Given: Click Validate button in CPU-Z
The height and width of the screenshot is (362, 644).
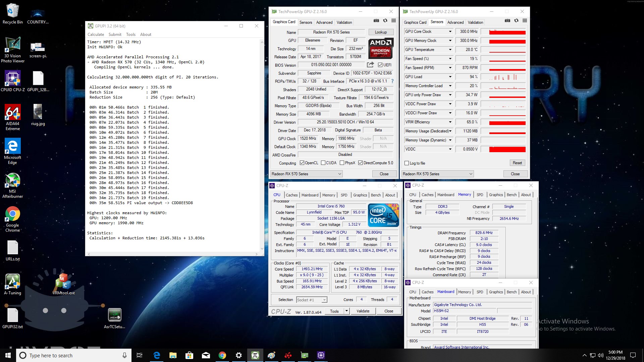Looking at the screenshot, I should [x=363, y=311].
